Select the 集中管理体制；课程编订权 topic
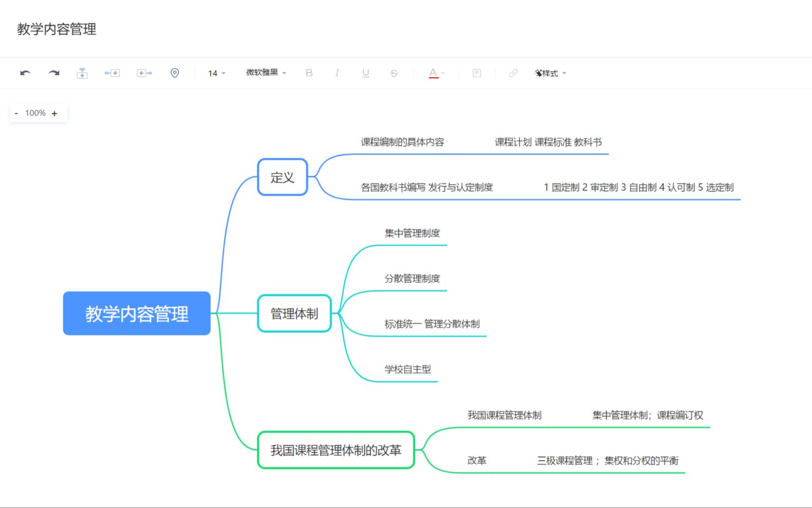The image size is (812, 508). 647,415
